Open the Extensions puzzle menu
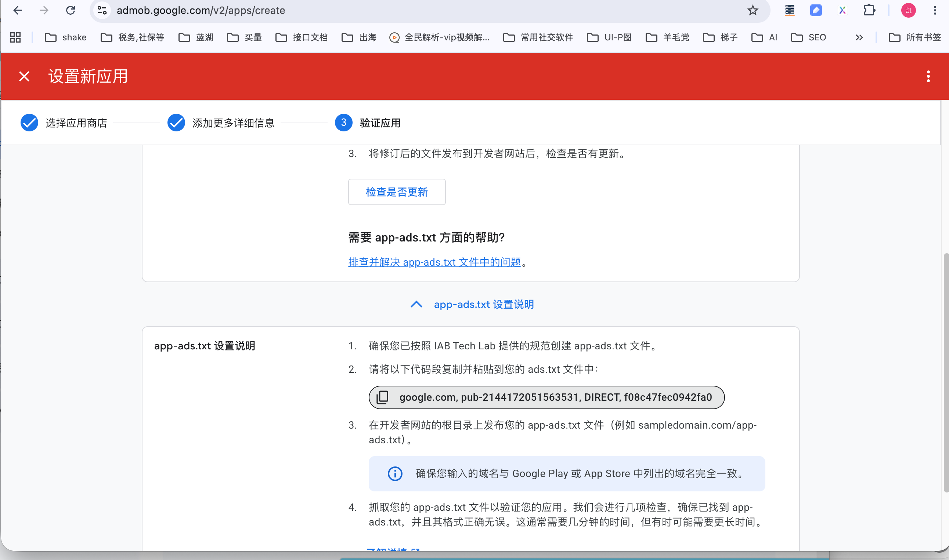This screenshot has height=560, width=949. 869,10
